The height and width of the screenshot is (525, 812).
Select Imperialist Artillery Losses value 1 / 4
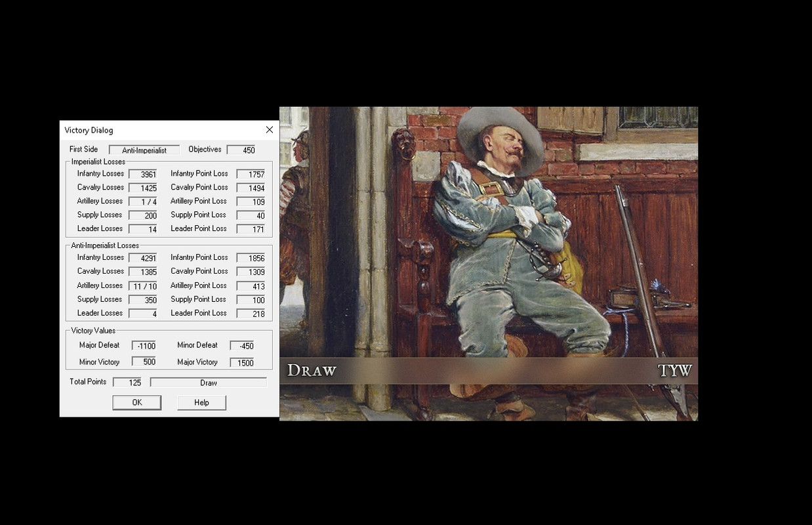(143, 202)
